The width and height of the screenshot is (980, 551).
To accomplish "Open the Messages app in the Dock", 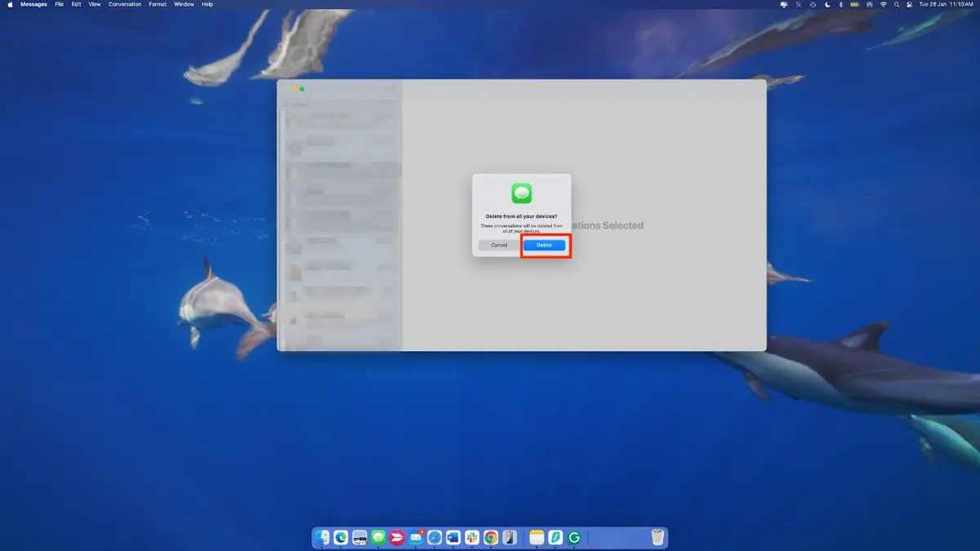I will tap(378, 537).
